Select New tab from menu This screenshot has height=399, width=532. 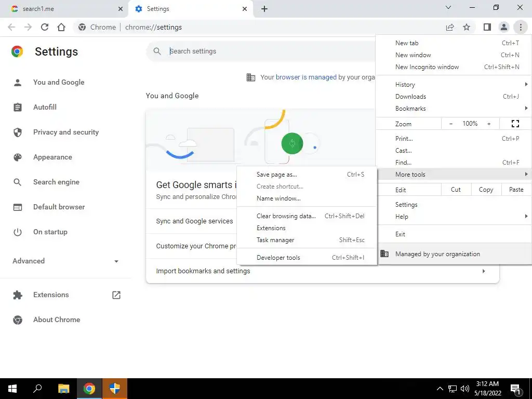[454, 43]
